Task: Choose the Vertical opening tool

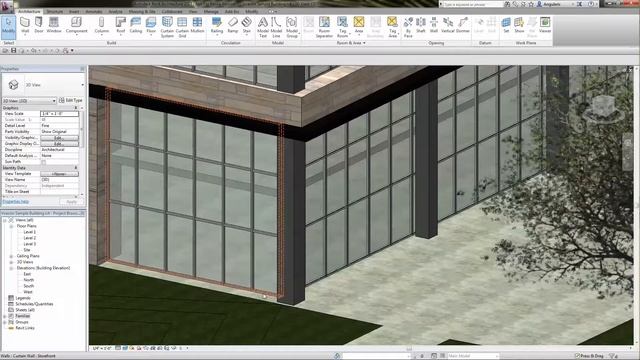Action: tap(448, 26)
